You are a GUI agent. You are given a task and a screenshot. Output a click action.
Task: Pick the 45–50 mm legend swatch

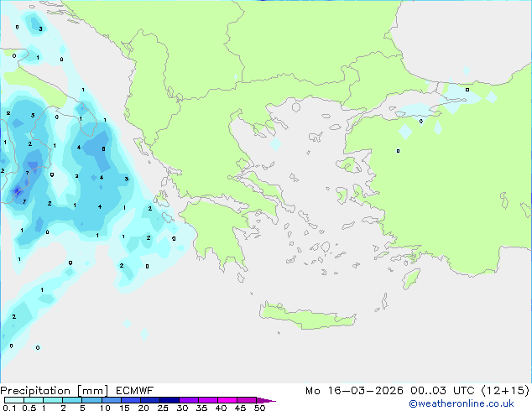point(247,400)
